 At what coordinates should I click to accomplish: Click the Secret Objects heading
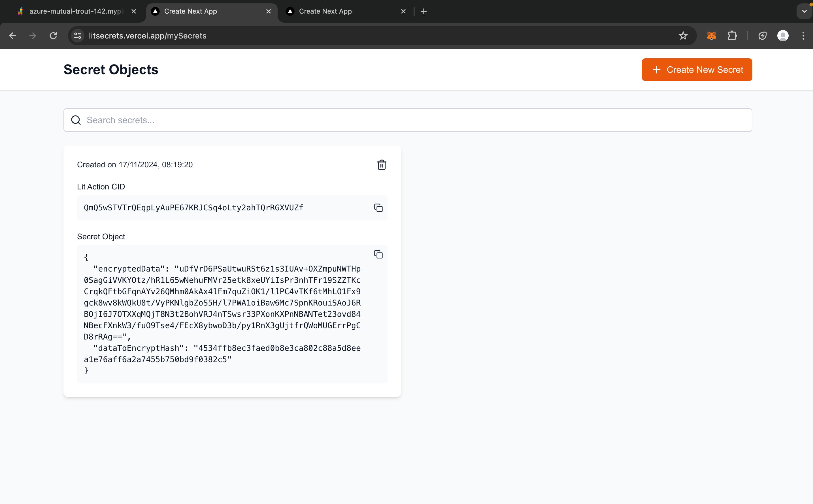111,70
